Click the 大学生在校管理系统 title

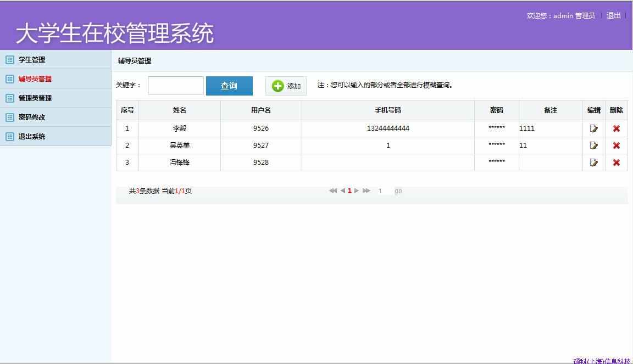[x=115, y=33]
